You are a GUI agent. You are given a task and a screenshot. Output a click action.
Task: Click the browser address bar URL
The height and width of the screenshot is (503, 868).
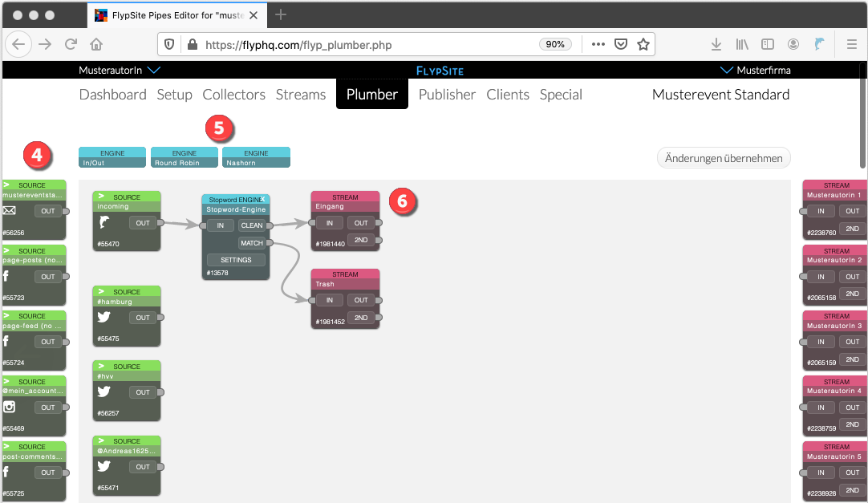[x=298, y=45]
